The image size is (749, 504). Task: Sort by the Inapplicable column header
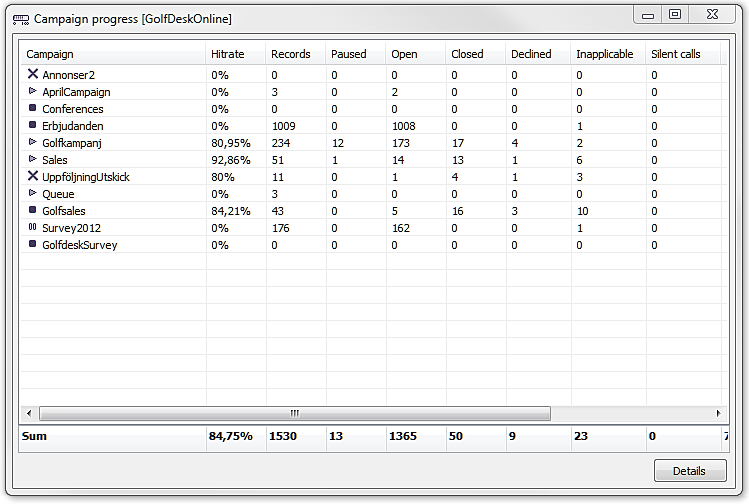[608, 54]
